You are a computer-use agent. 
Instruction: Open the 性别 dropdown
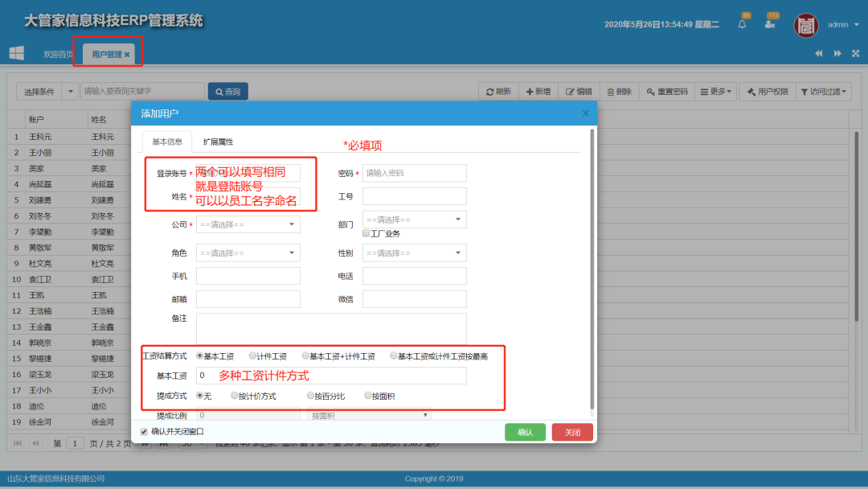(x=415, y=253)
